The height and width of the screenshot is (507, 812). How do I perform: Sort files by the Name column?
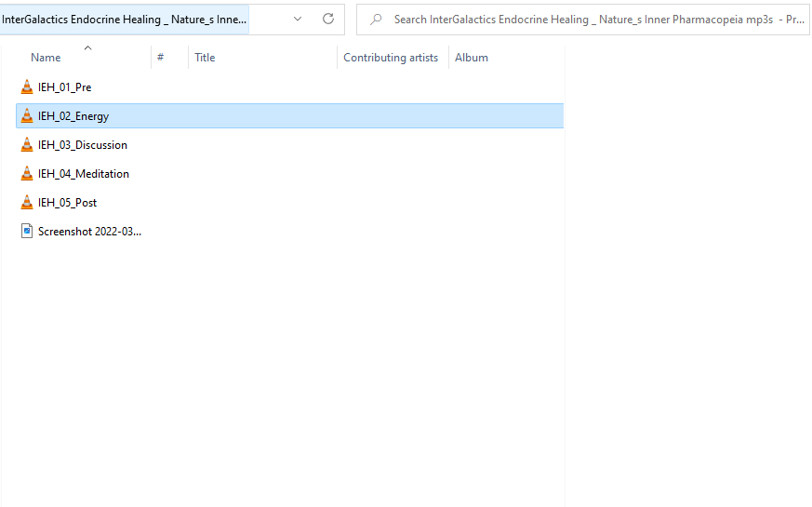pos(46,58)
